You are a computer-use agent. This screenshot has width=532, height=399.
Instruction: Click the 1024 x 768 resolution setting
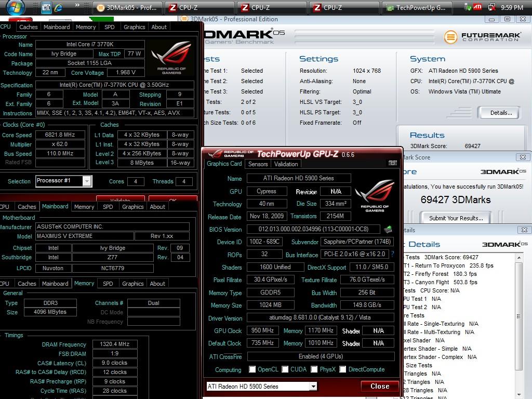pos(367,71)
